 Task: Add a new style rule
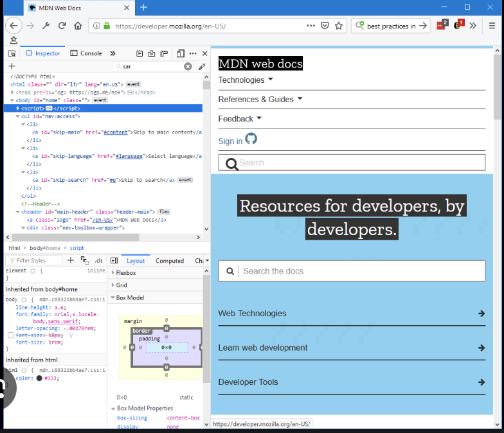pyautogui.click(x=71, y=260)
